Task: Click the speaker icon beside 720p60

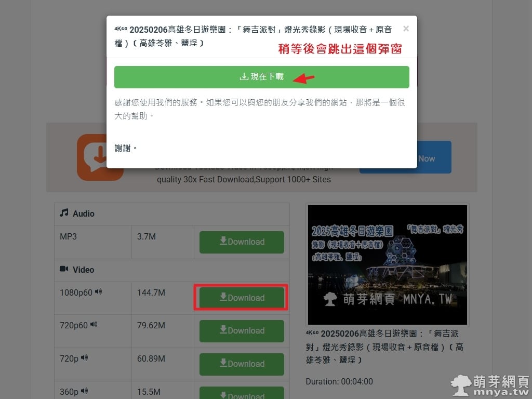Action: click(94, 325)
